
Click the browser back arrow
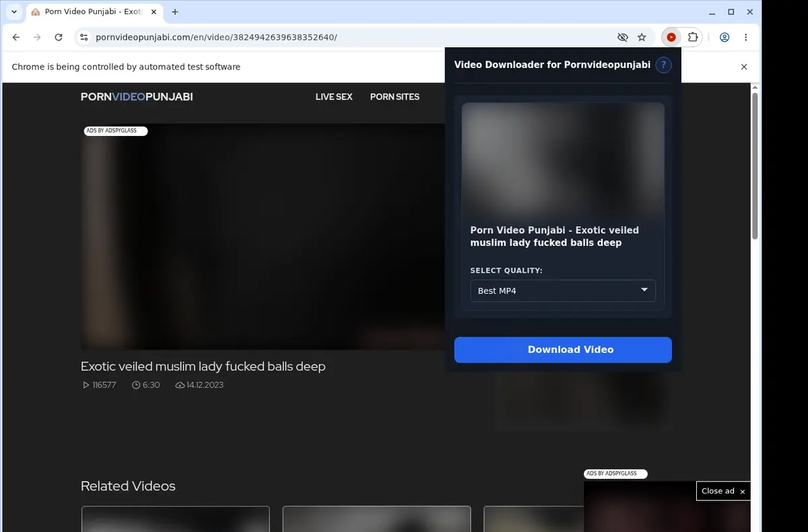[16, 37]
